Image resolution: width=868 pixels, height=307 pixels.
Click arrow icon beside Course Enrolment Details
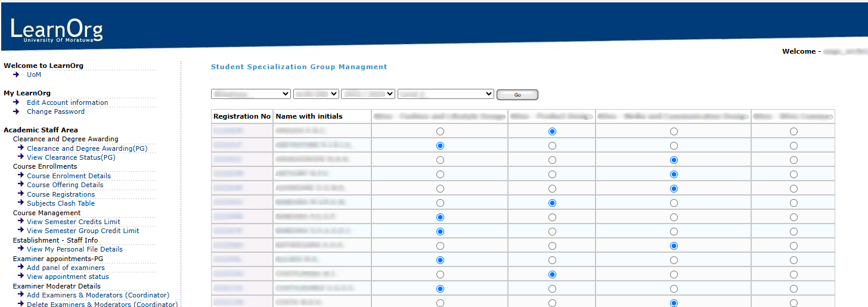[x=21, y=175]
